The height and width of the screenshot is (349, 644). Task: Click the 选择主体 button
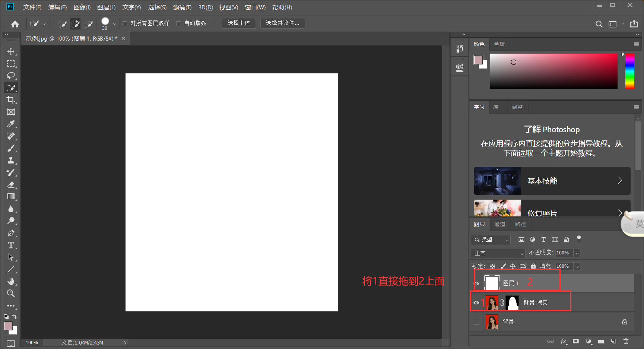coord(239,23)
